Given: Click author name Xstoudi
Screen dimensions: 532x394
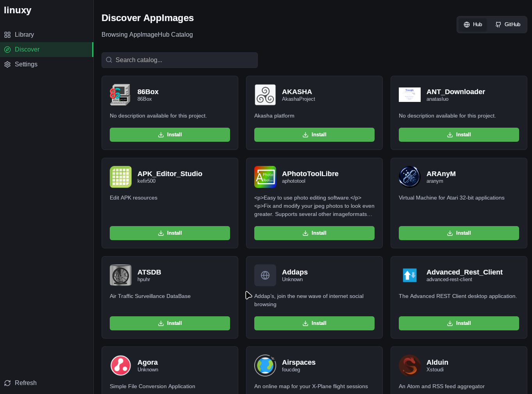Looking at the screenshot, I should pos(435,370).
